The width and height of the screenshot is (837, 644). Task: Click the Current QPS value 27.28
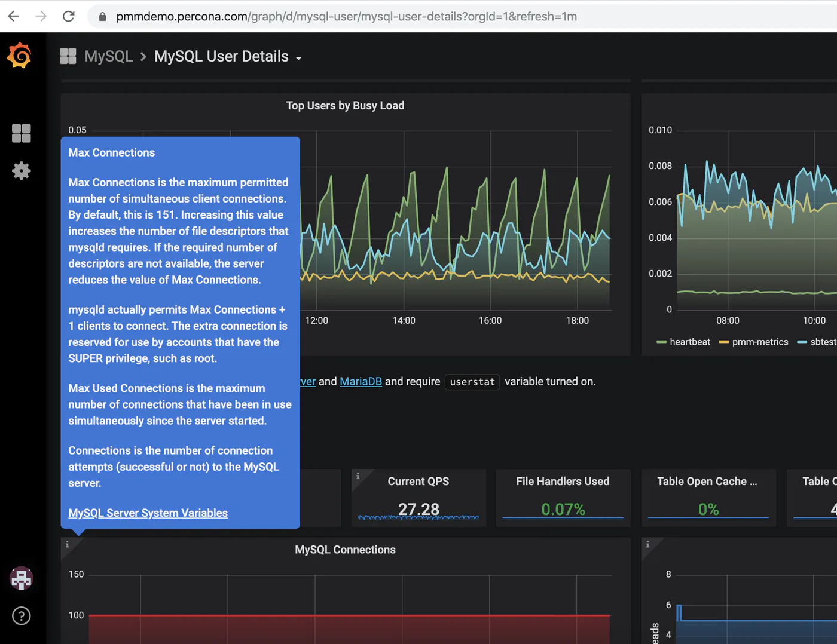[x=418, y=509]
